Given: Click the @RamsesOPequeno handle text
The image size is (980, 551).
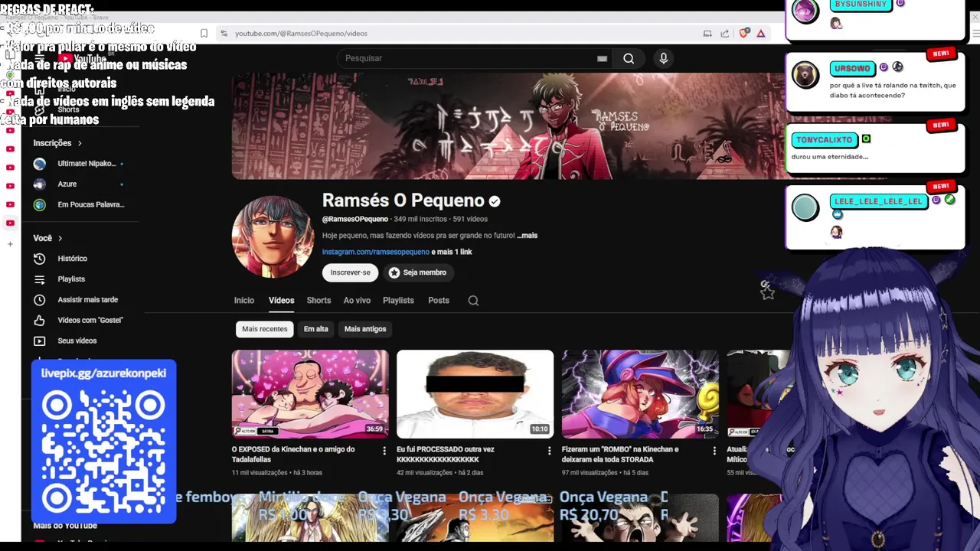Looking at the screenshot, I should [x=355, y=219].
